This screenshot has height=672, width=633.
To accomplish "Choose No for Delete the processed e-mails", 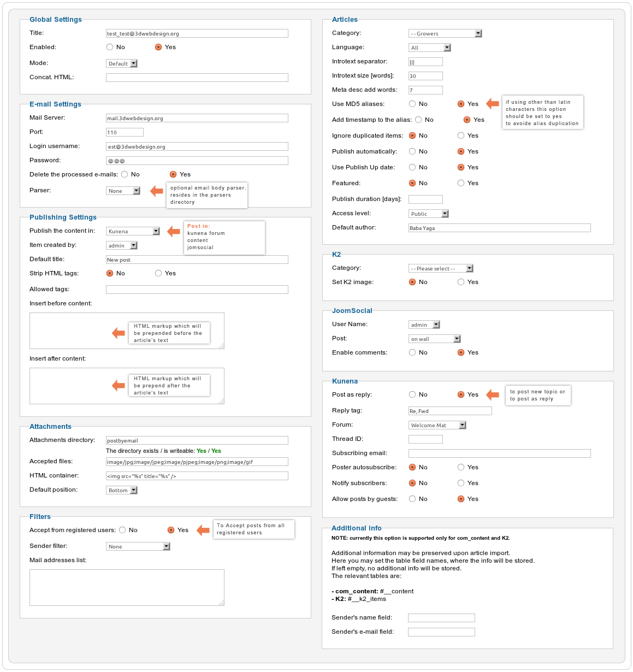I will coord(125,174).
